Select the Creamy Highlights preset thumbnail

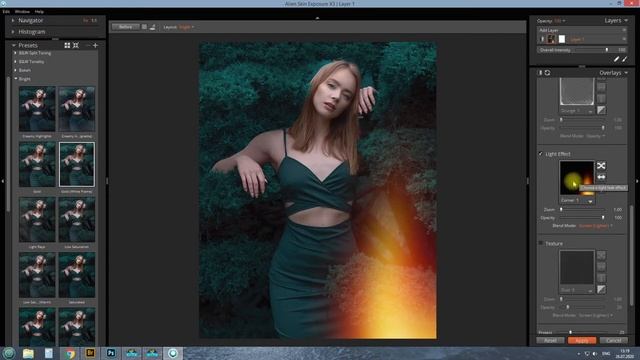click(x=37, y=109)
